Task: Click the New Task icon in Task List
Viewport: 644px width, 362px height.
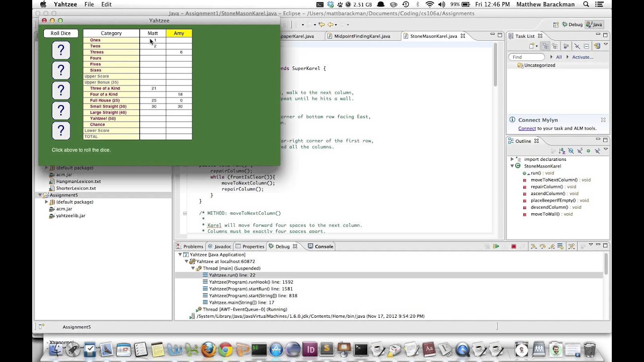Action: 532,46
